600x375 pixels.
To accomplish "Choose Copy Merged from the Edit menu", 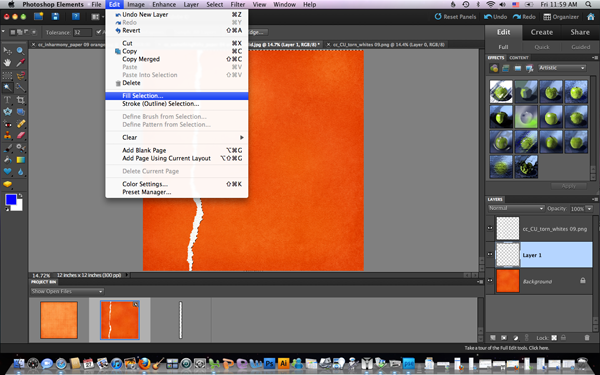I will tap(177, 59).
